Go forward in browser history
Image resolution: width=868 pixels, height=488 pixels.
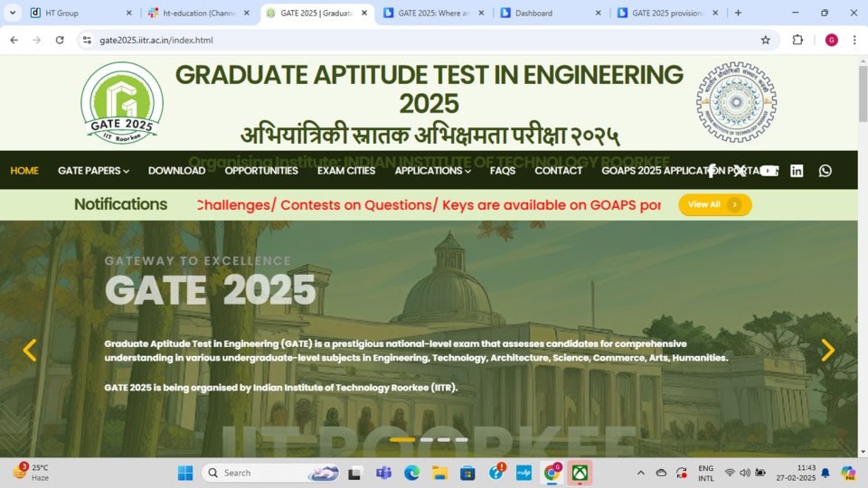tap(36, 40)
